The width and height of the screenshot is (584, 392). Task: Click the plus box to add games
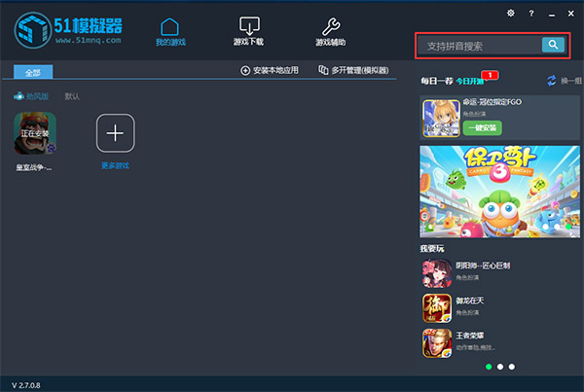click(115, 133)
